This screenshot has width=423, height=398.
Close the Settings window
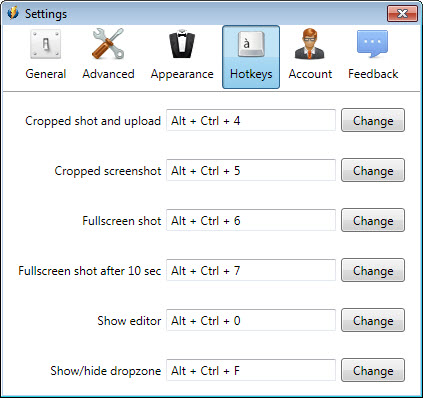tap(402, 14)
